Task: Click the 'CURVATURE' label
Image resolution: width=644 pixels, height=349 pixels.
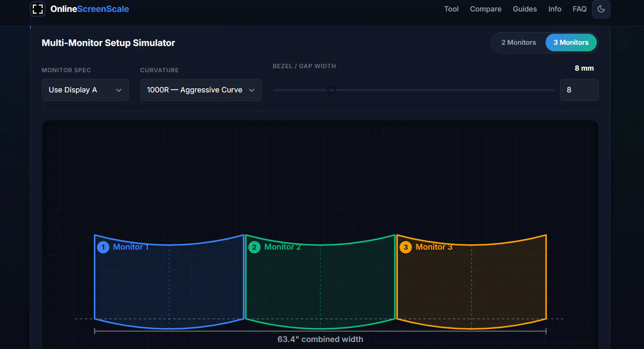Action: (x=160, y=70)
